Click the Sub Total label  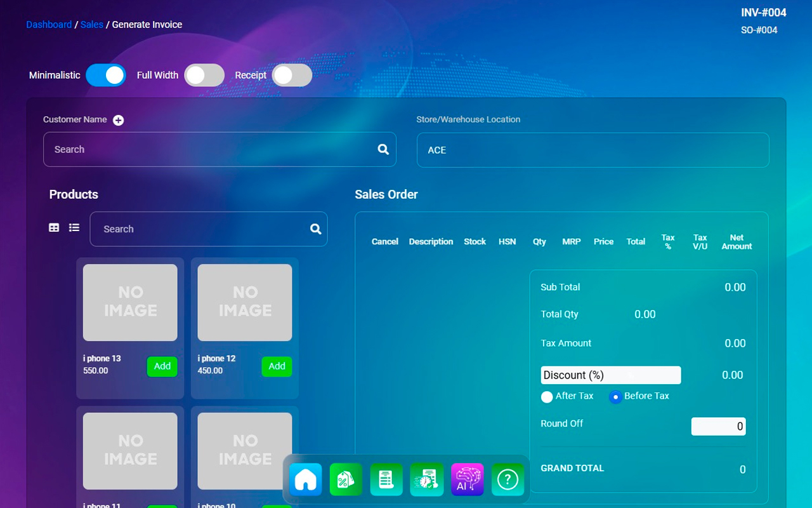[x=560, y=287]
